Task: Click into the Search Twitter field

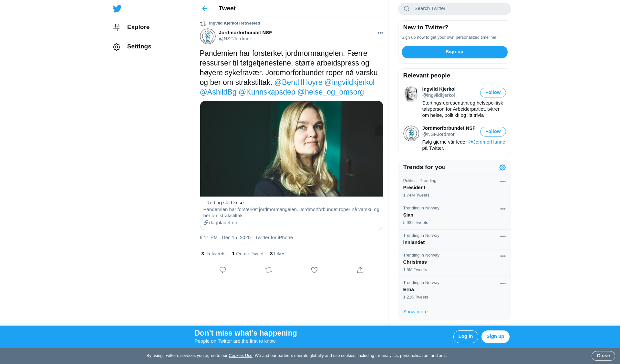Action: (x=454, y=9)
